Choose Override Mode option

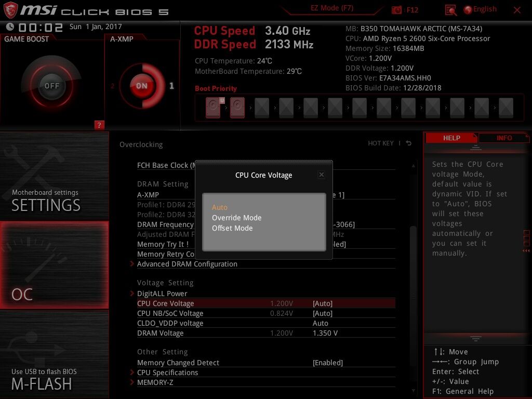(x=236, y=218)
